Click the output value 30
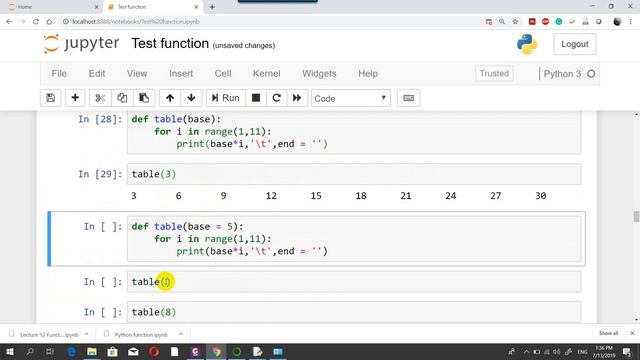640x360 pixels. pos(540,196)
